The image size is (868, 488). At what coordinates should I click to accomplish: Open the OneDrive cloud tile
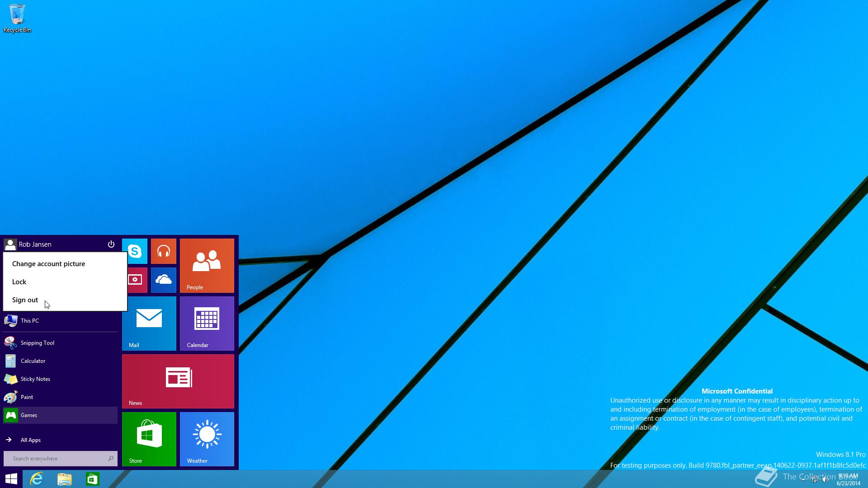point(164,280)
